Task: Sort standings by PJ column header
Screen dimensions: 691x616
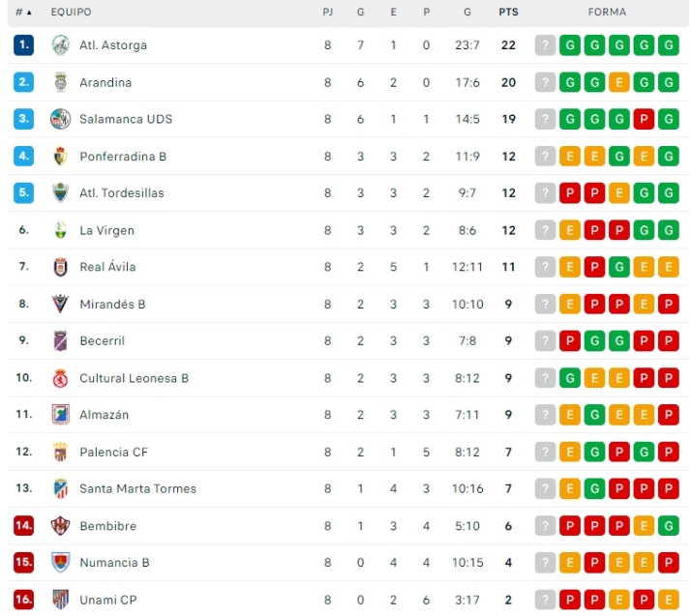Action: (327, 13)
